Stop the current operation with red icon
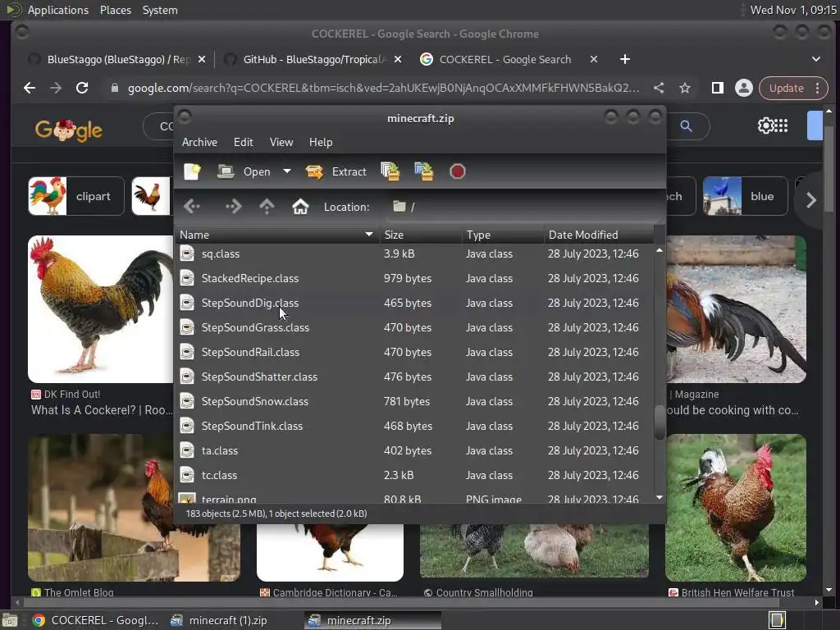 [x=458, y=171]
